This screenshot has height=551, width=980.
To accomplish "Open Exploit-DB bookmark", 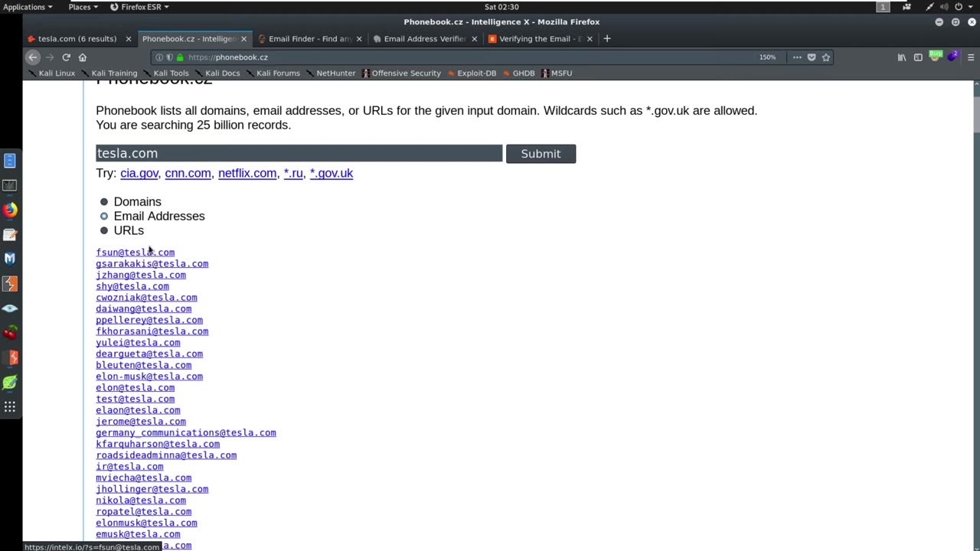I will coord(471,73).
